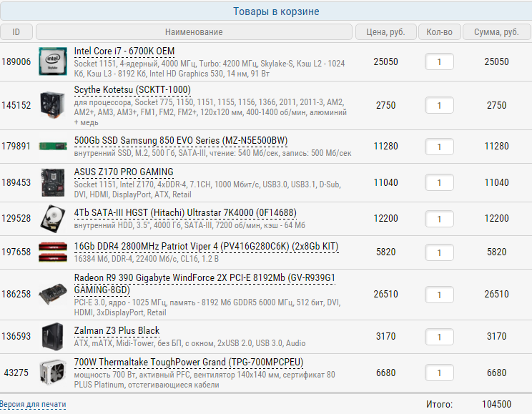Open the Radeon R9 390 Gigabyte WindForce link
This screenshot has height=414, width=532.
tap(205, 284)
